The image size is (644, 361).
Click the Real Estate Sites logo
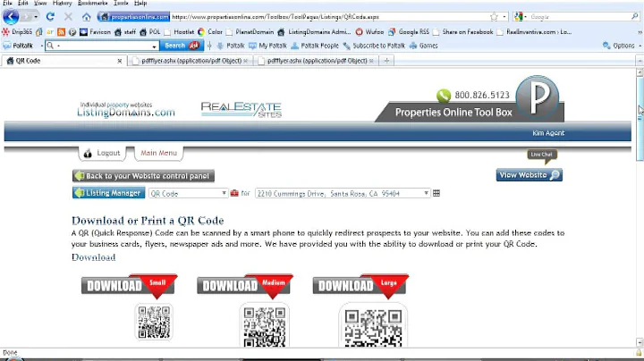[241, 110]
